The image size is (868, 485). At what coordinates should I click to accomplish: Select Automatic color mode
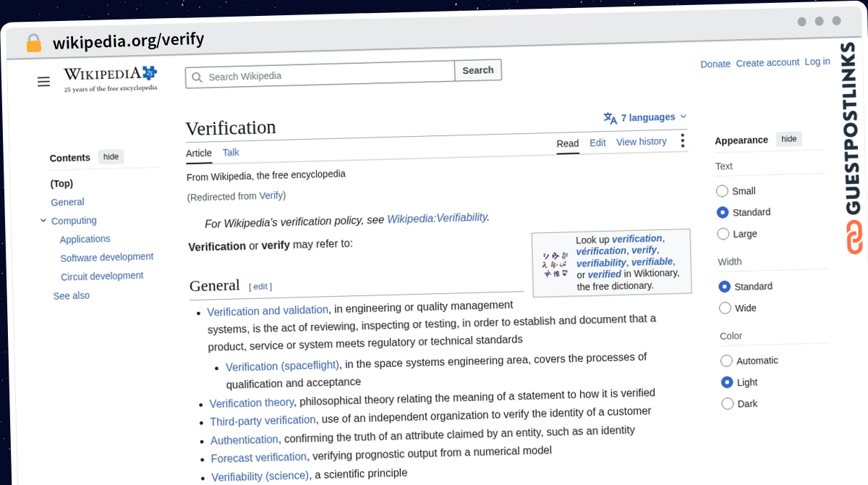coord(727,360)
